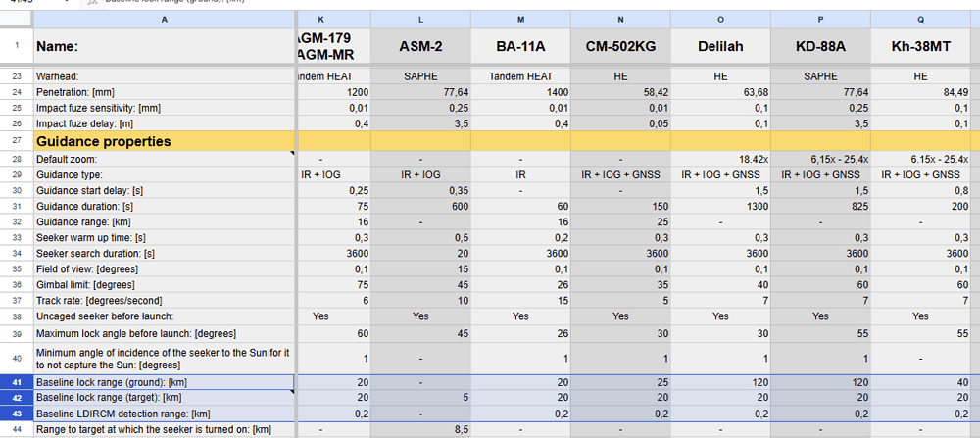The image size is (980, 438).
Task: Click Kh-38MT penetration value 84,49
Action: [920, 92]
